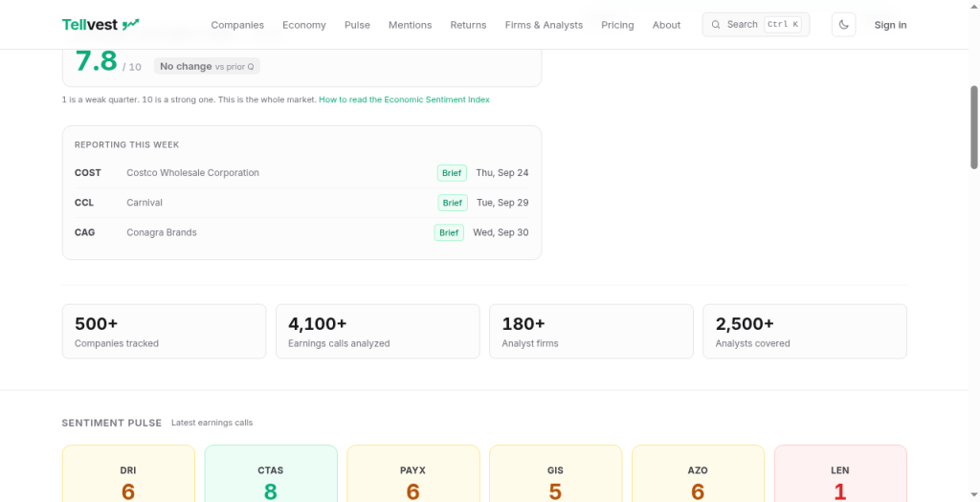Screen dimensions: 980x502
Task: Open the PAYX sentiment card
Action: [x=413, y=474]
